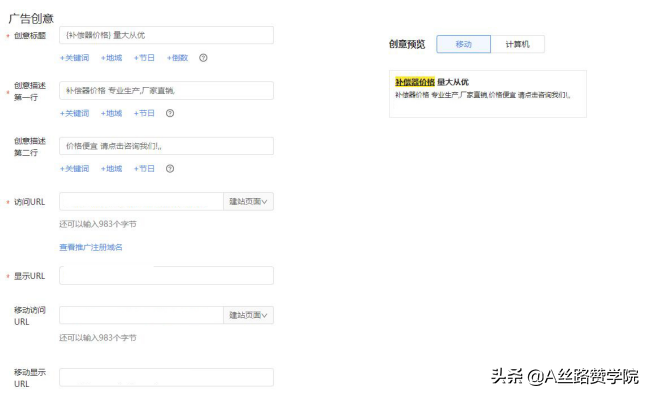The height and width of the screenshot is (396, 650).
Task: Open 查看推广注册域名 link
Action: point(91,248)
